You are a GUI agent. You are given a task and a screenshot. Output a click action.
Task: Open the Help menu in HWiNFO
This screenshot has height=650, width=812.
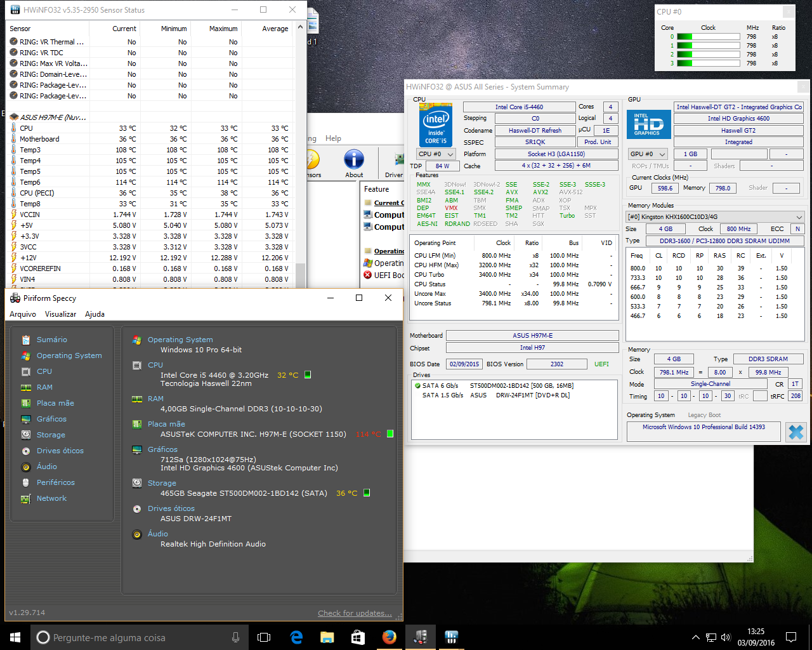click(333, 138)
